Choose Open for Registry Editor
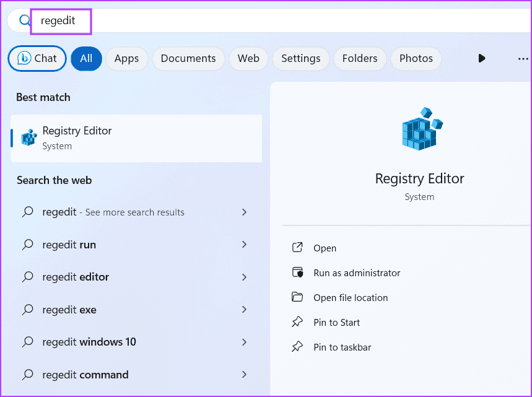The width and height of the screenshot is (532, 397). 325,248
